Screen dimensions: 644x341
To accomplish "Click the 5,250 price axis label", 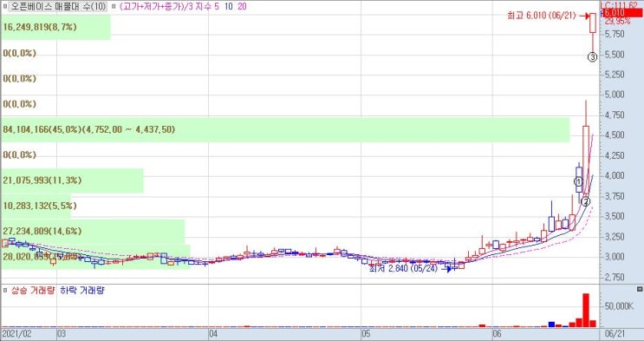I will 615,75.
